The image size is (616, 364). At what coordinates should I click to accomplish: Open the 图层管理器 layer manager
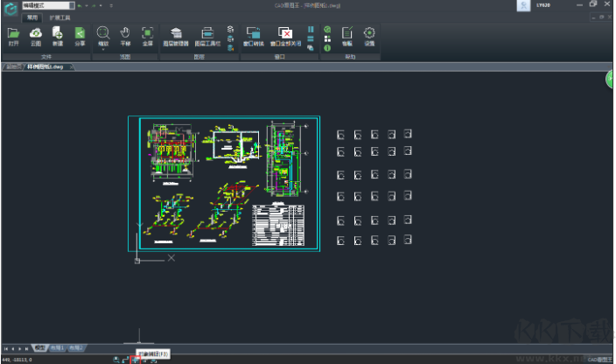click(176, 35)
